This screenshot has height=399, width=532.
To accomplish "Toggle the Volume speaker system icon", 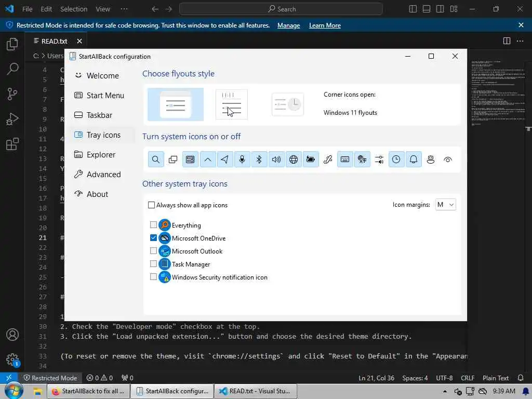I will tap(276, 159).
